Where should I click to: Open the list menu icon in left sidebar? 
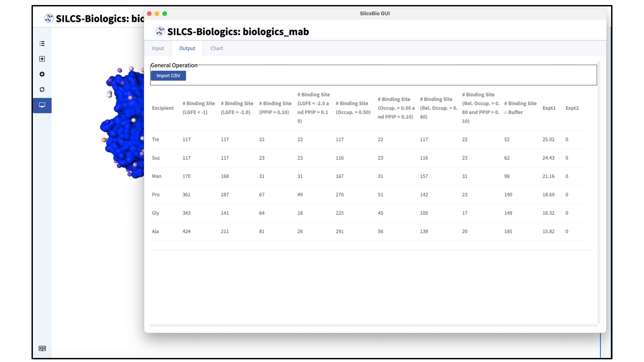coord(42,44)
